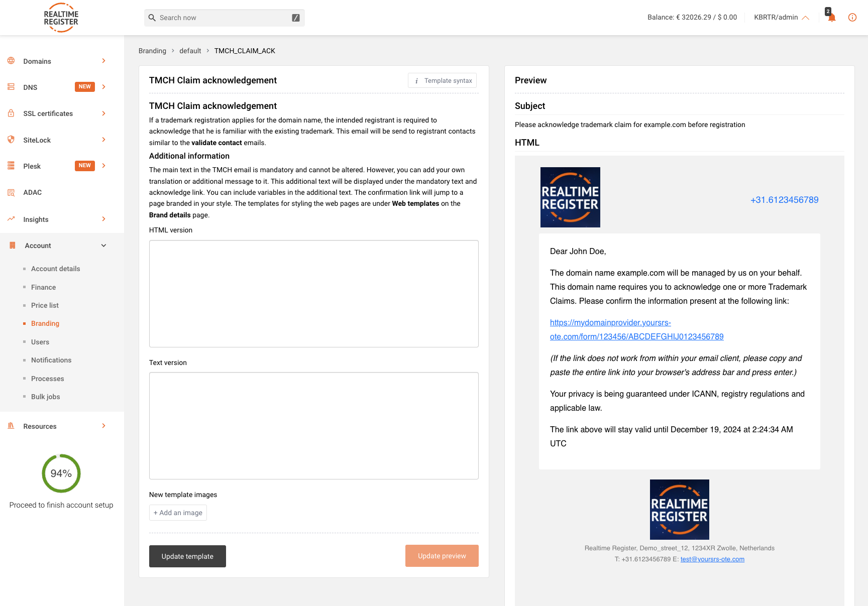Viewport: 868px width, 606px height.
Task: Click the NEW badge next to Plesk
Action: tap(85, 166)
